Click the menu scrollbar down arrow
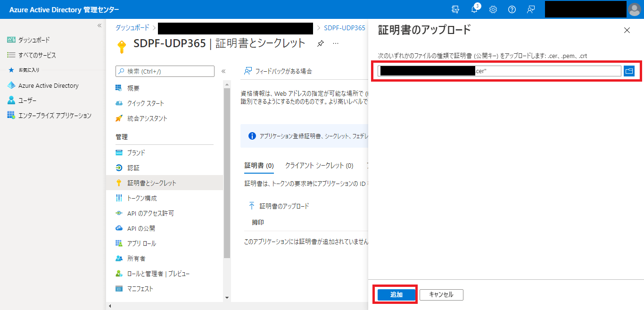The height and width of the screenshot is (310, 644). point(227,298)
